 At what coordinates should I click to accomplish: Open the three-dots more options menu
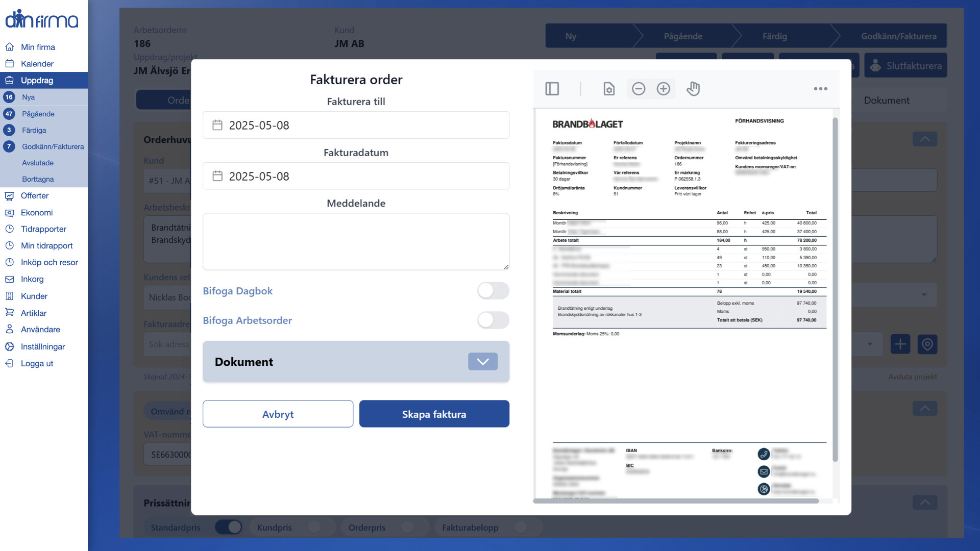tap(820, 89)
